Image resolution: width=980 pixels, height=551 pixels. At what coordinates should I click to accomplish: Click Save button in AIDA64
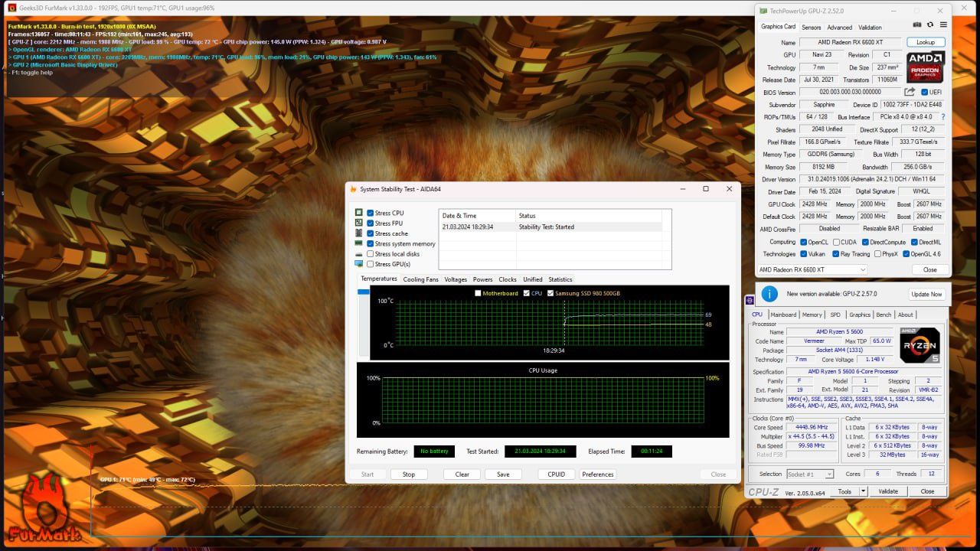point(503,474)
